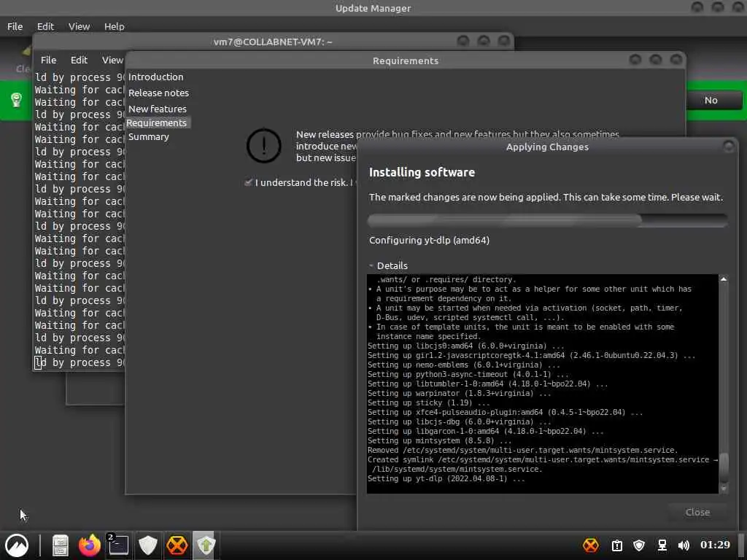Select the Release notes step

158,93
